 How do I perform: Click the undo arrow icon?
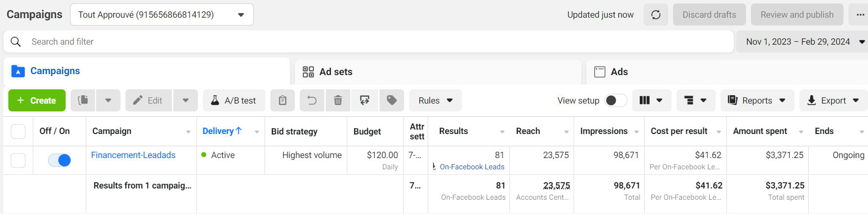coord(312,101)
